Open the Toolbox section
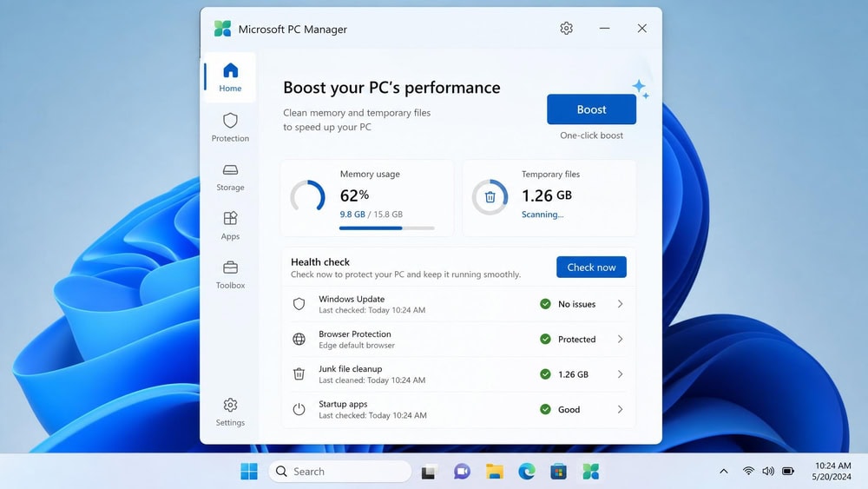The height and width of the screenshot is (489, 868). pyautogui.click(x=230, y=274)
